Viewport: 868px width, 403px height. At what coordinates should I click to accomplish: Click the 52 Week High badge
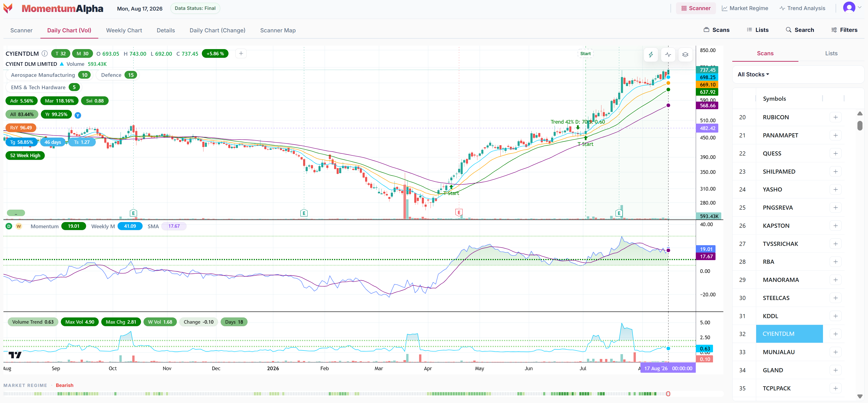click(x=25, y=156)
